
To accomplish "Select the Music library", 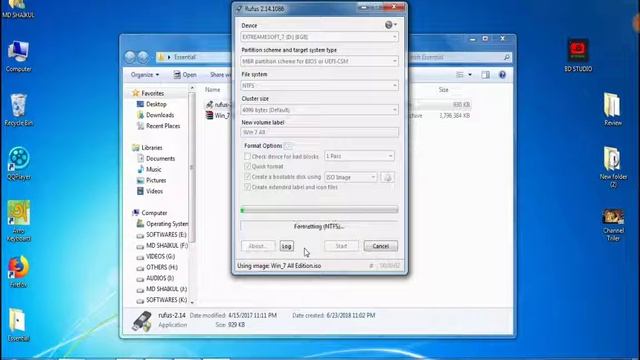I will [153, 169].
